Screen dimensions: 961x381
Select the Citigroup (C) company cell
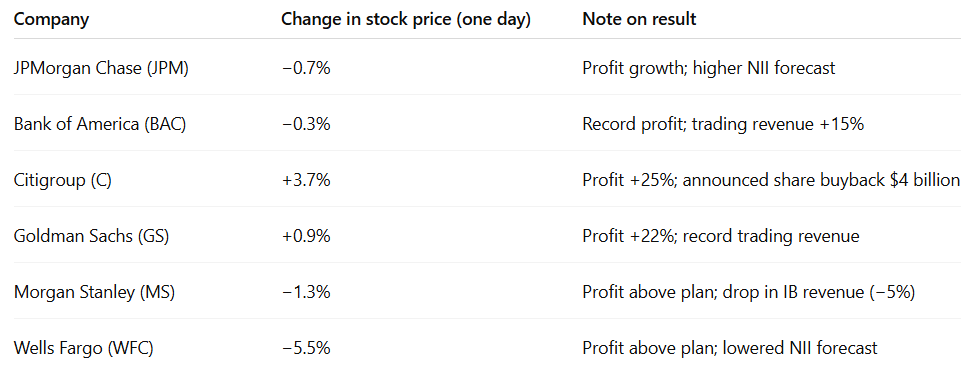[x=63, y=181]
